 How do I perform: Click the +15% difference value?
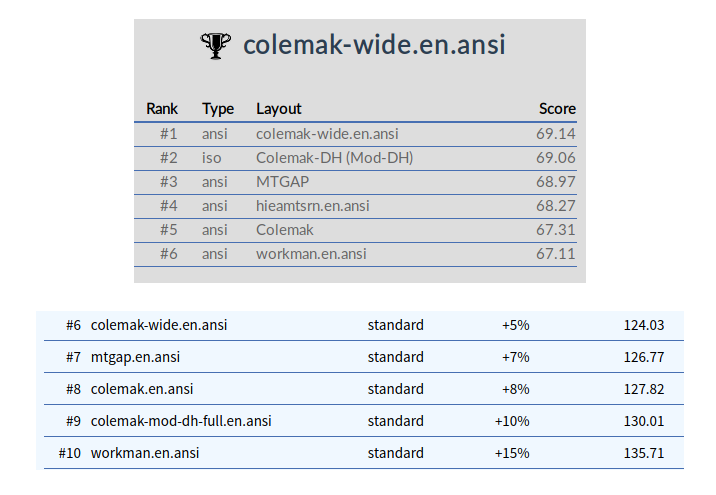[512, 453]
